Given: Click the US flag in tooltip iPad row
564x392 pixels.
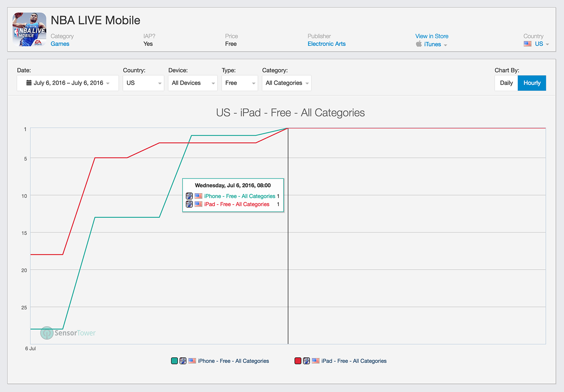Looking at the screenshot, I should click(x=198, y=204).
